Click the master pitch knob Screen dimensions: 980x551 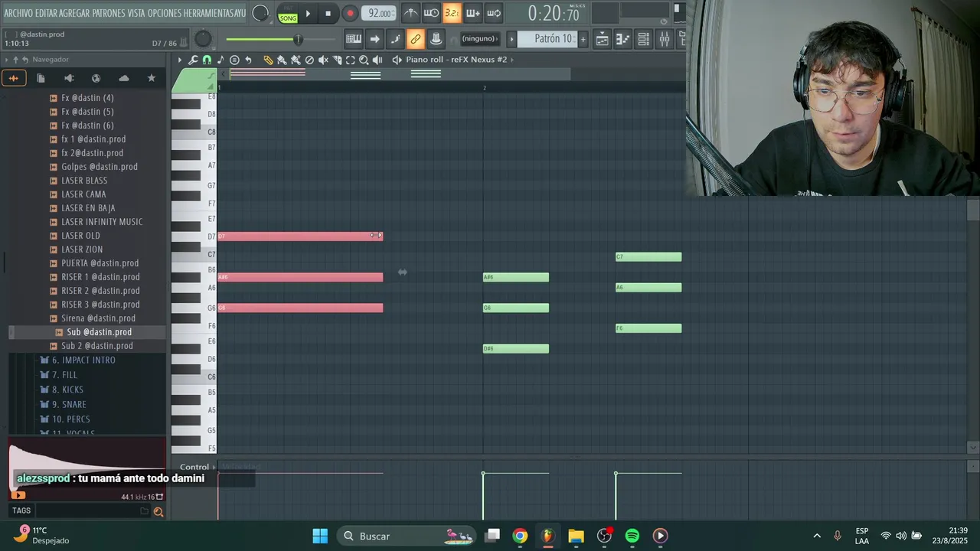[203, 38]
